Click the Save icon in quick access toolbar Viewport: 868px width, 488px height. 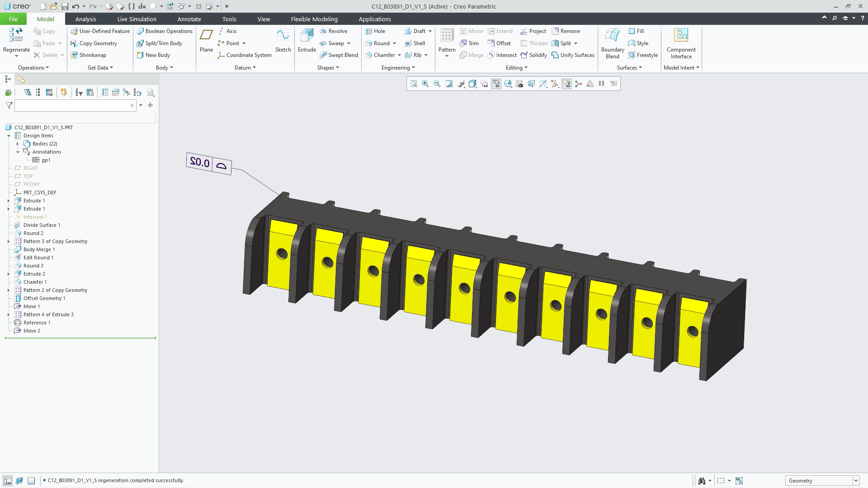tap(65, 6)
